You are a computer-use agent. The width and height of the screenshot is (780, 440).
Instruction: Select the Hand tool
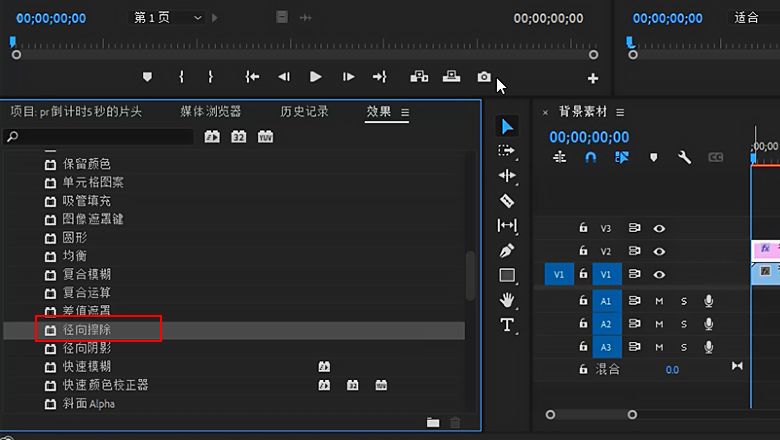[x=507, y=300]
